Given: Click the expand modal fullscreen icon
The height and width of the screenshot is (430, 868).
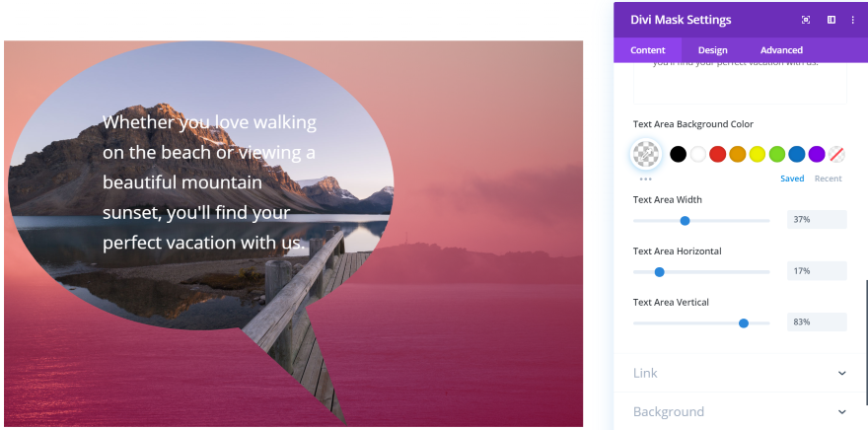Looking at the screenshot, I should pyautogui.click(x=806, y=20).
